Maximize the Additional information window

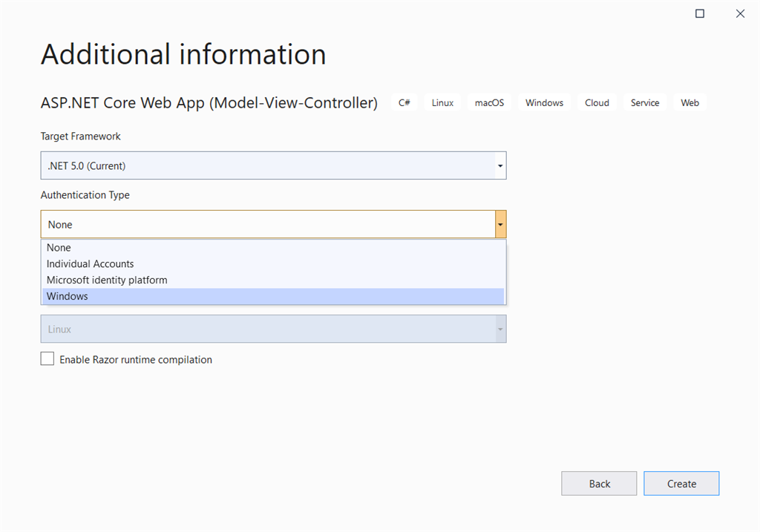coord(699,13)
